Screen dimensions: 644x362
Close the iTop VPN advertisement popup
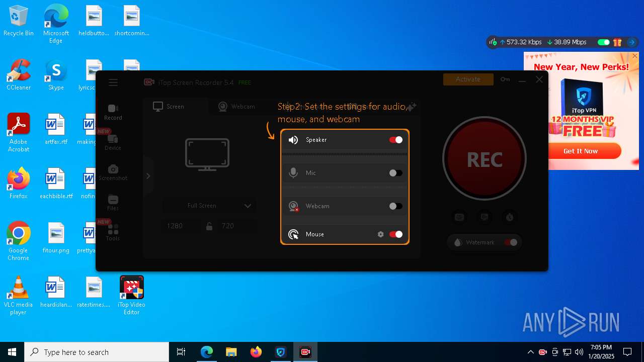point(635,56)
